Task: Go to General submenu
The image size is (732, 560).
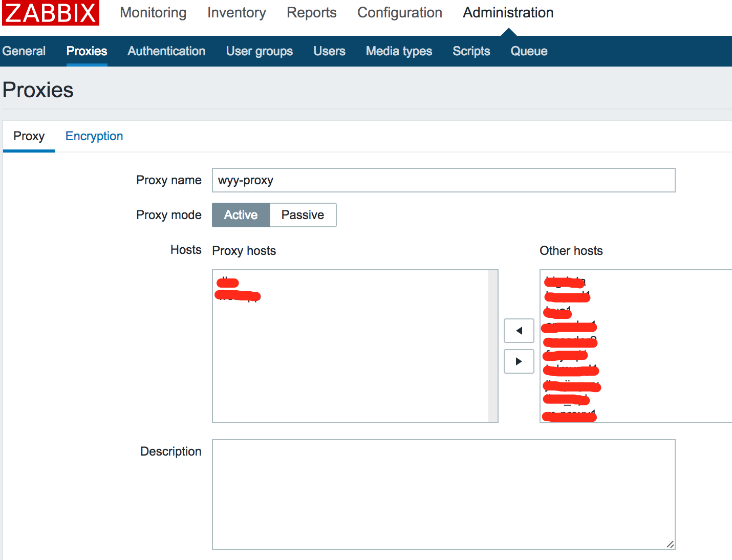Action: point(24,51)
